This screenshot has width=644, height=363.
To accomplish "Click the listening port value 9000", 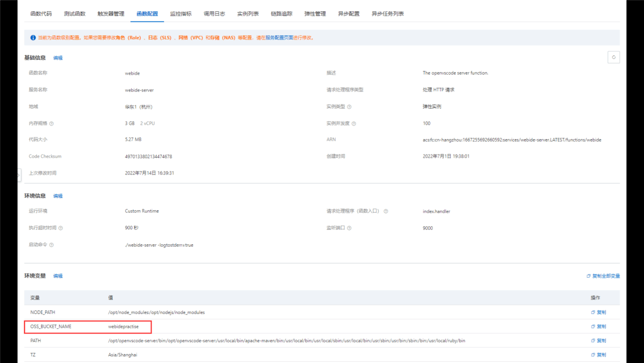I will pyautogui.click(x=428, y=228).
